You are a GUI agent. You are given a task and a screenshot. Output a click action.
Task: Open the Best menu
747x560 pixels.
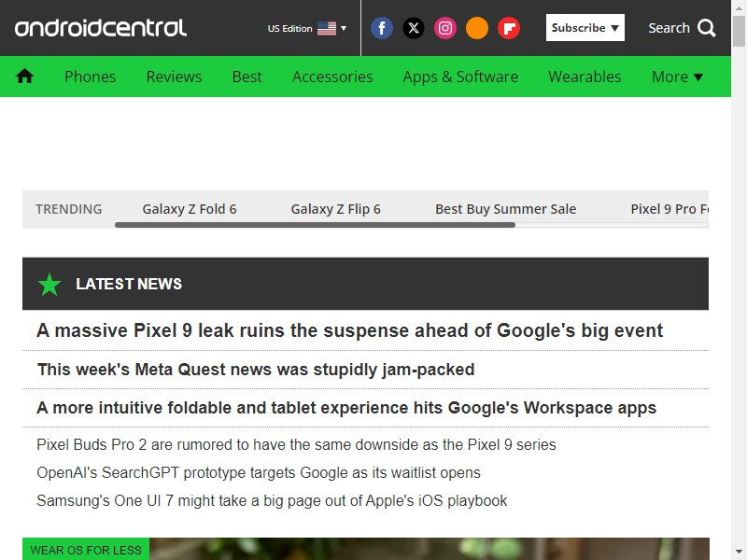tap(247, 77)
